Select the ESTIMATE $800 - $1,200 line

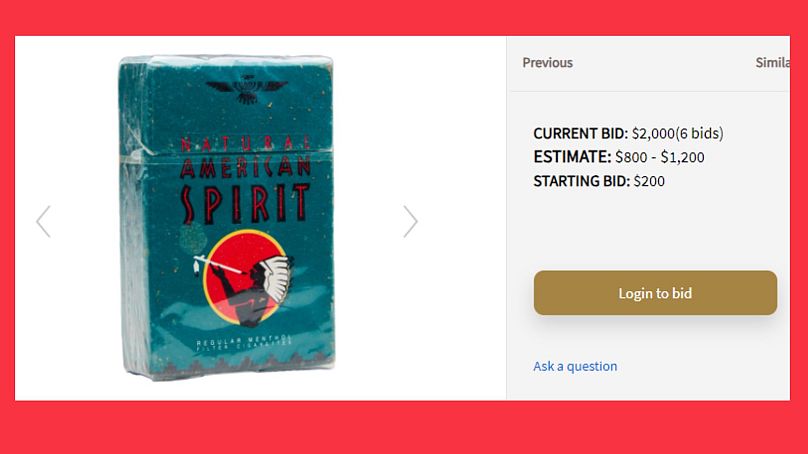(x=619, y=157)
